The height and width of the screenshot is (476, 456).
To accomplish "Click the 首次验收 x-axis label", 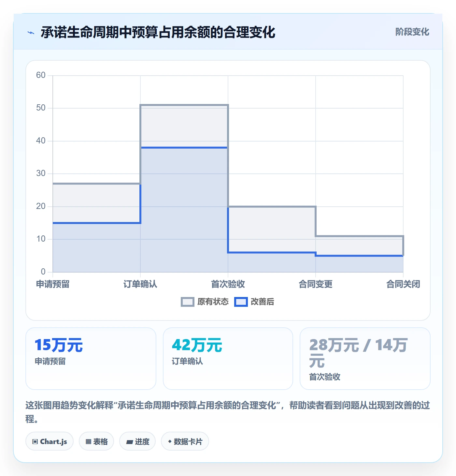I will pyautogui.click(x=228, y=284).
